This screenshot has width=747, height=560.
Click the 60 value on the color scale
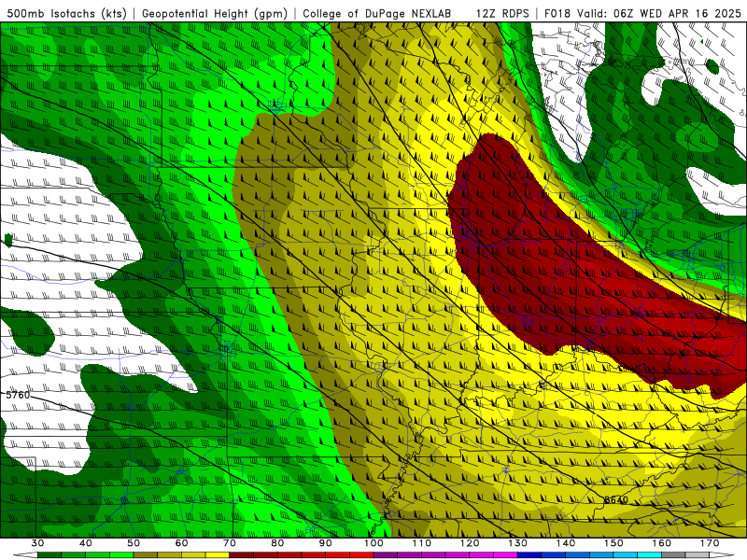click(181, 543)
